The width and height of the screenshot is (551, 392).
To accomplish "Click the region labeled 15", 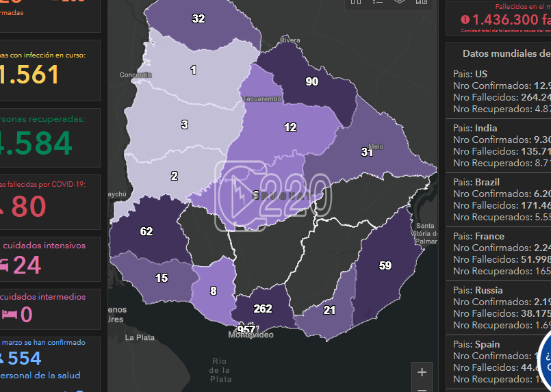I will pos(162,278).
